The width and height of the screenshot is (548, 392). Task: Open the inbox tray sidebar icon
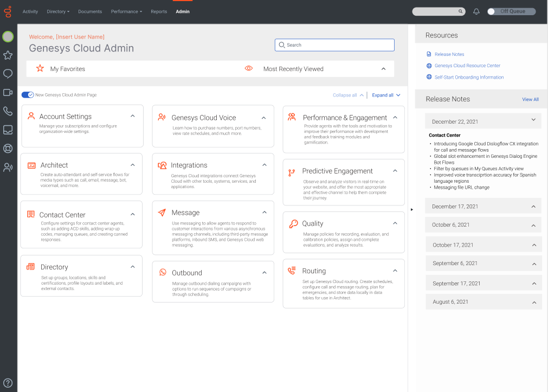coord(8,130)
